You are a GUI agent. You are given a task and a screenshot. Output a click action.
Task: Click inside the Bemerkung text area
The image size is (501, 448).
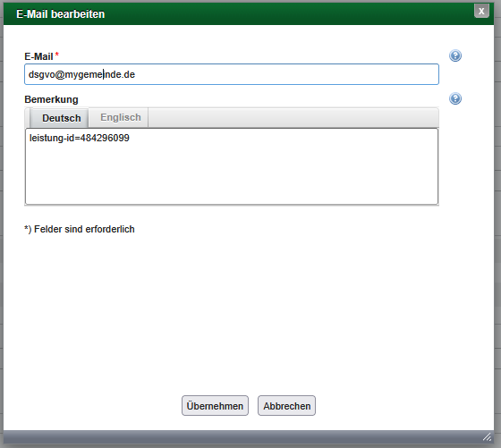232,166
